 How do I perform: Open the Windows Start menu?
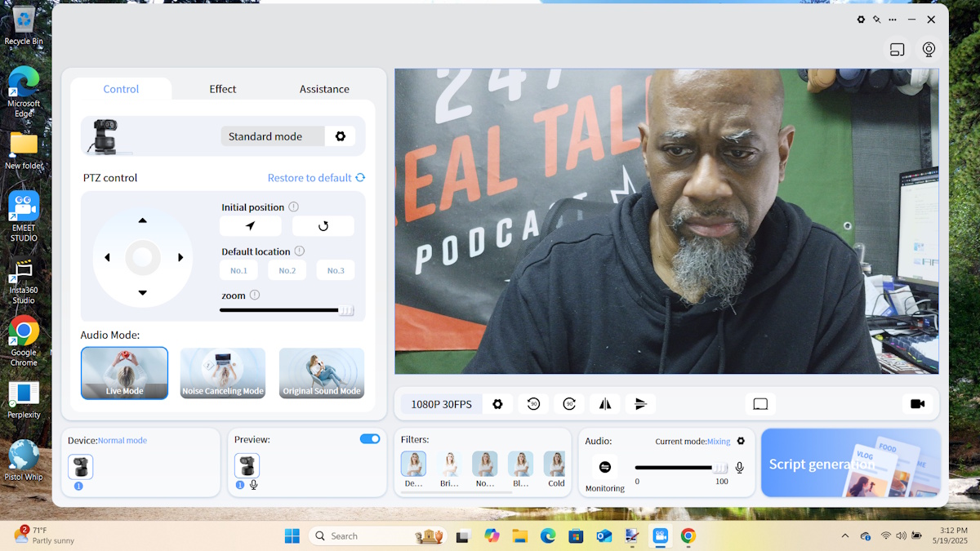point(292,535)
